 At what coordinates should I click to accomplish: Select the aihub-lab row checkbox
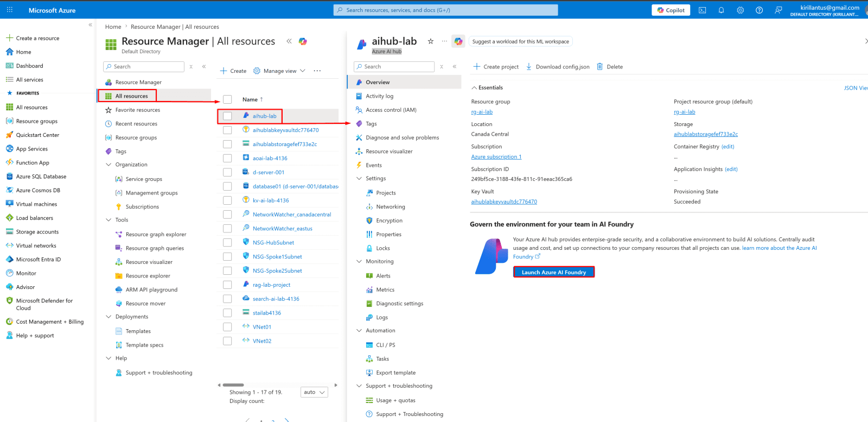pyautogui.click(x=227, y=116)
